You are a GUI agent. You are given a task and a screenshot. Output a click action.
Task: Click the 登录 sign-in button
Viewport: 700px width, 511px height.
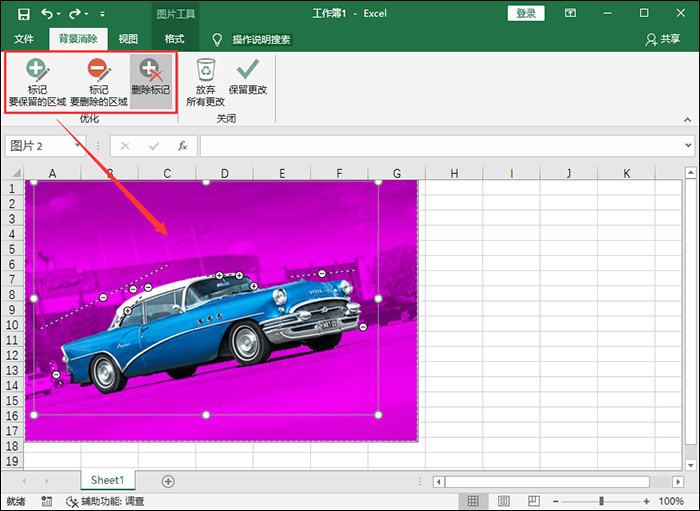[526, 13]
